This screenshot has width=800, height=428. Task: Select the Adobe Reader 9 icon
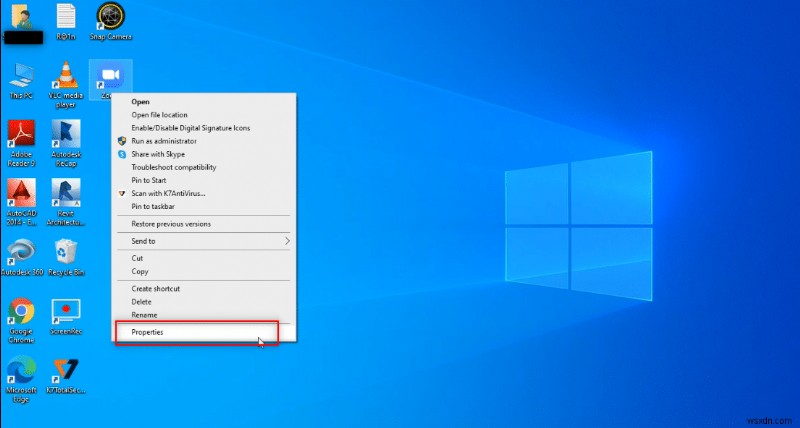point(21,143)
